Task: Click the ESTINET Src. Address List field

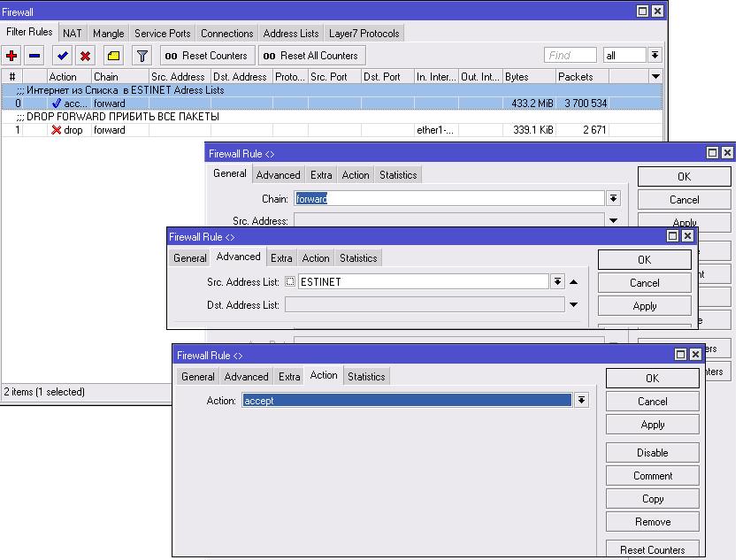Action: 424,282
